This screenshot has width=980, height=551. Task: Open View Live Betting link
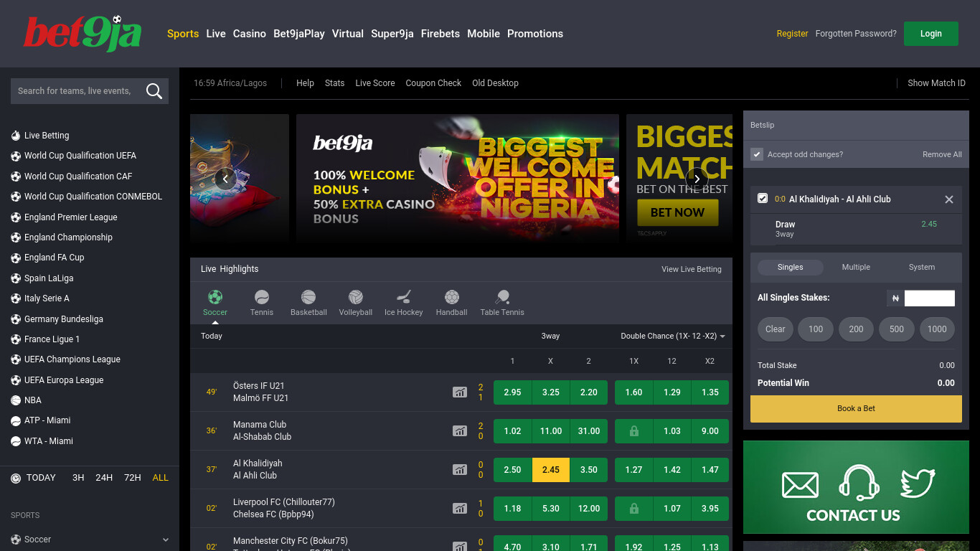click(x=692, y=269)
